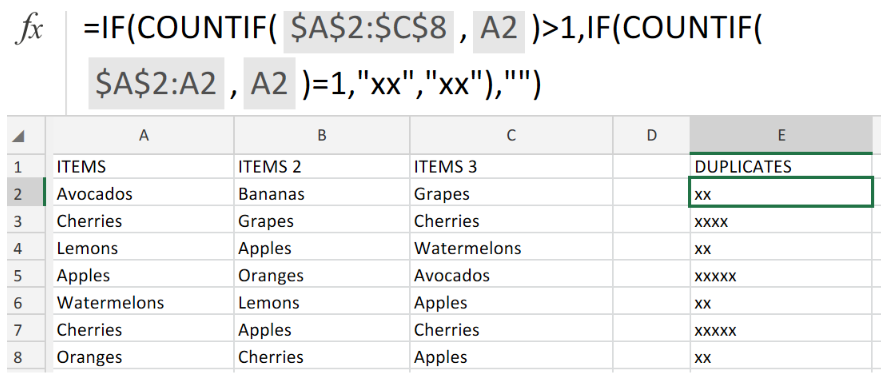Click $A$2:$C$8 range in formula
Screen dimensions: 881x374
pos(368,30)
